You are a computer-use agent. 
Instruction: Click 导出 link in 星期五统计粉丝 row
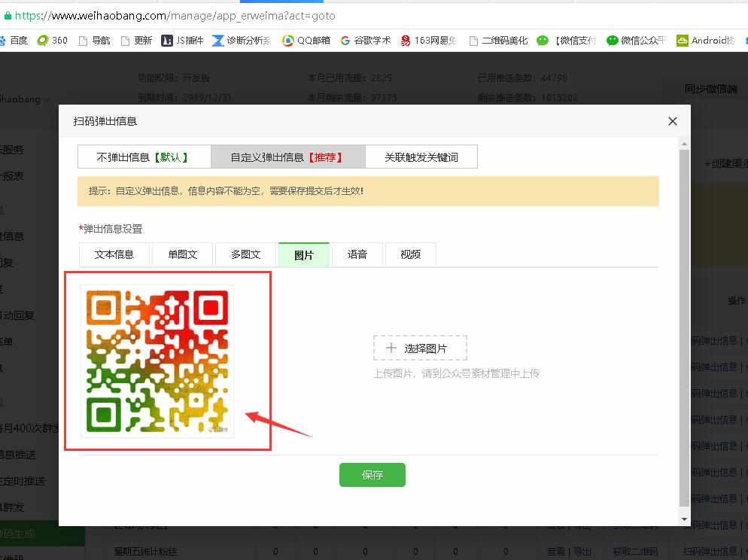[582, 552]
